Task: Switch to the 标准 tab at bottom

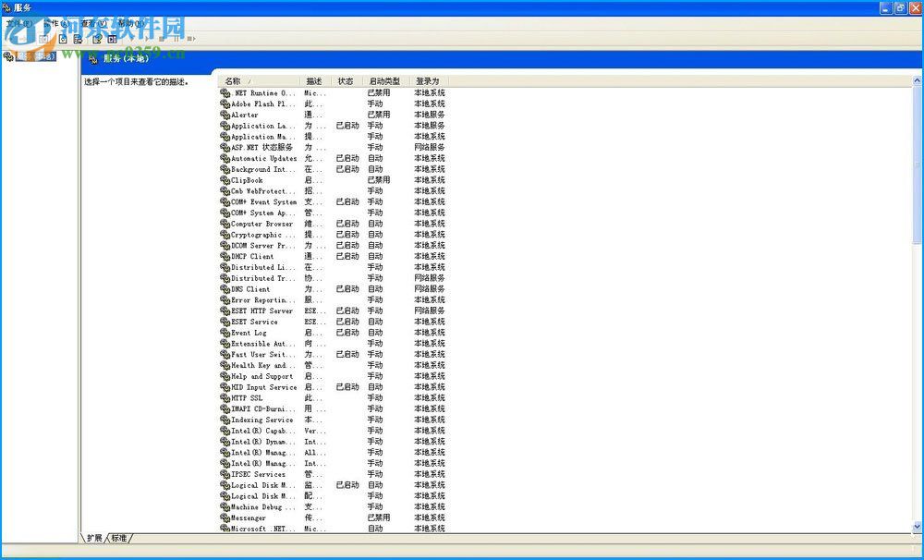Action: (x=119, y=538)
